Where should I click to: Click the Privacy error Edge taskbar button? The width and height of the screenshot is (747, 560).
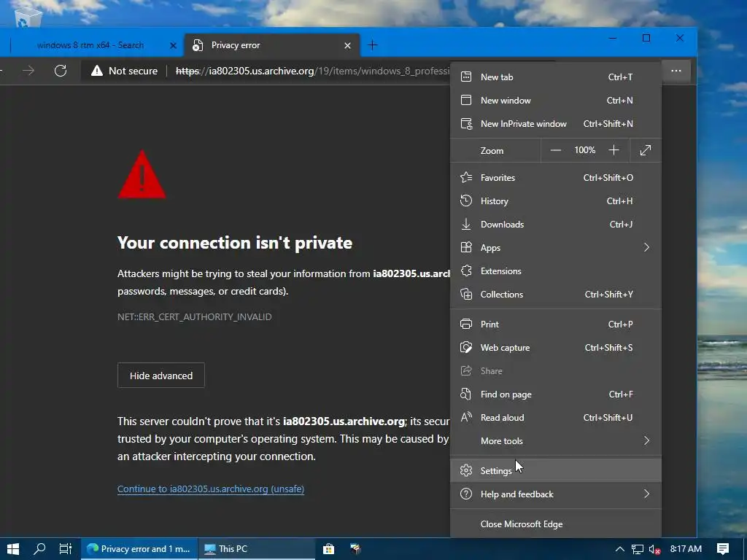tap(138, 548)
